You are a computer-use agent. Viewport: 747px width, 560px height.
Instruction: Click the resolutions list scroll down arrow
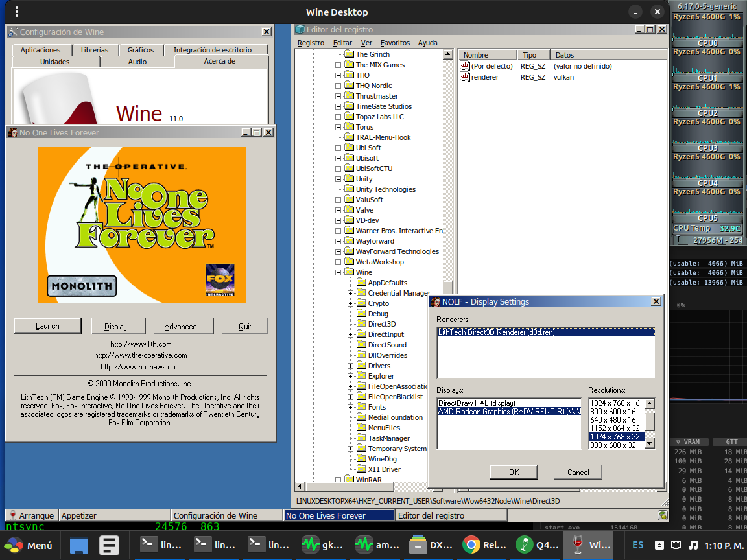point(649,444)
